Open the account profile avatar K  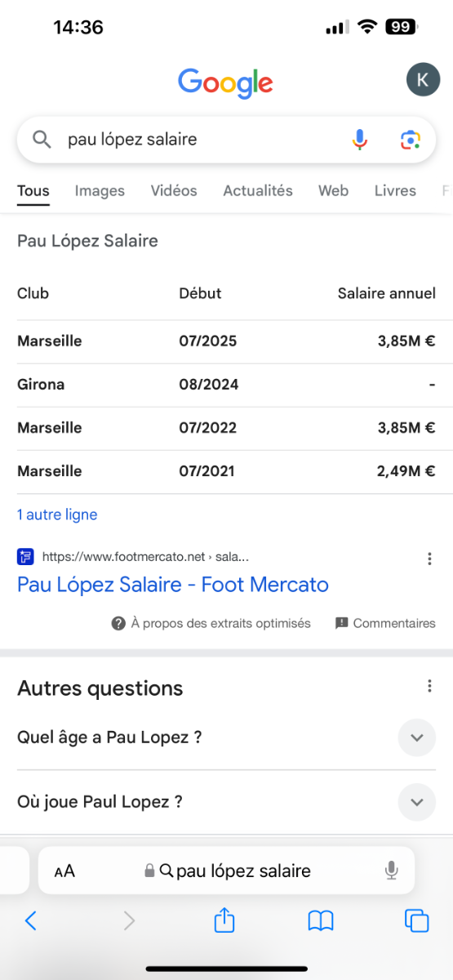(x=422, y=79)
